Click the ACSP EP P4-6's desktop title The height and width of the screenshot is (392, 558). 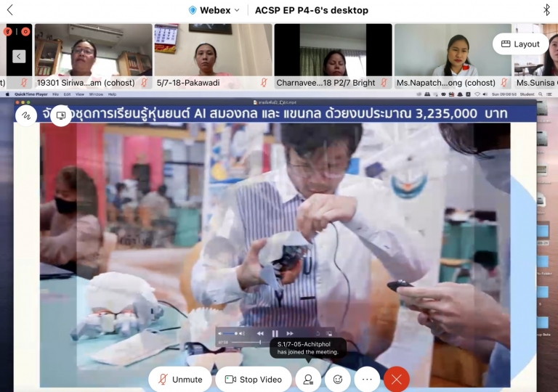(312, 10)
